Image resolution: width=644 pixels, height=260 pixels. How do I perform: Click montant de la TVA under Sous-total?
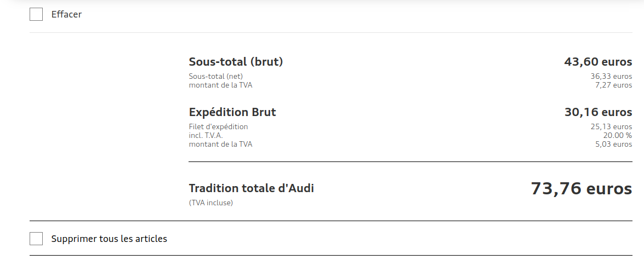(220, 85)
